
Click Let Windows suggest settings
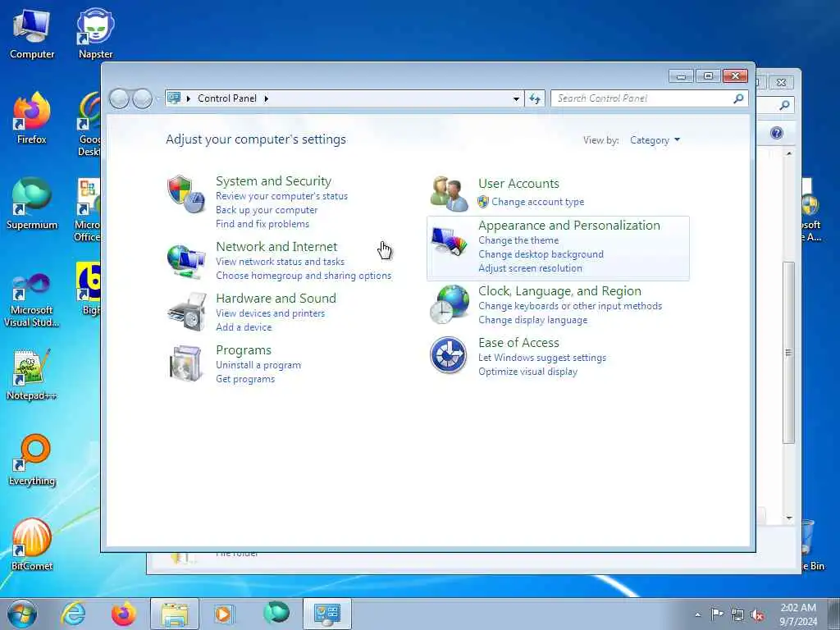pyautogui.click(x=542, y=358)
